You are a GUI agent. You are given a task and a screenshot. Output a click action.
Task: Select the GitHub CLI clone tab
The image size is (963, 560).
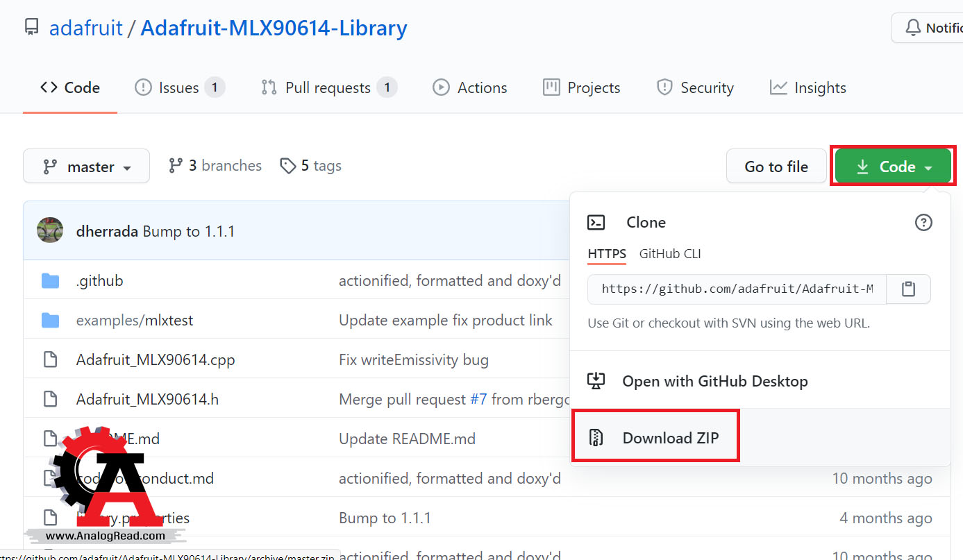[670, 254]
